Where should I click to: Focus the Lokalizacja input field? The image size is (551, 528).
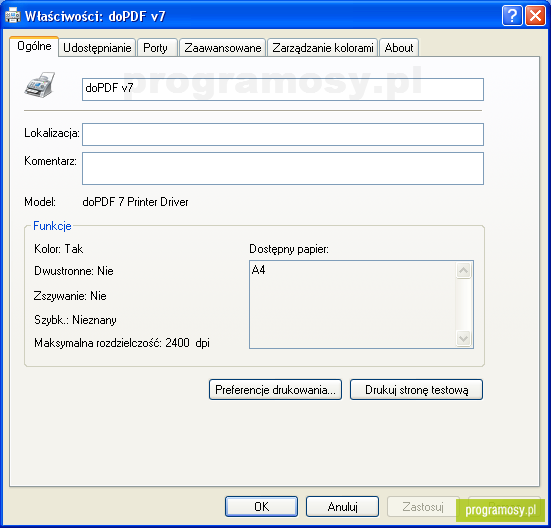[283, 134]
